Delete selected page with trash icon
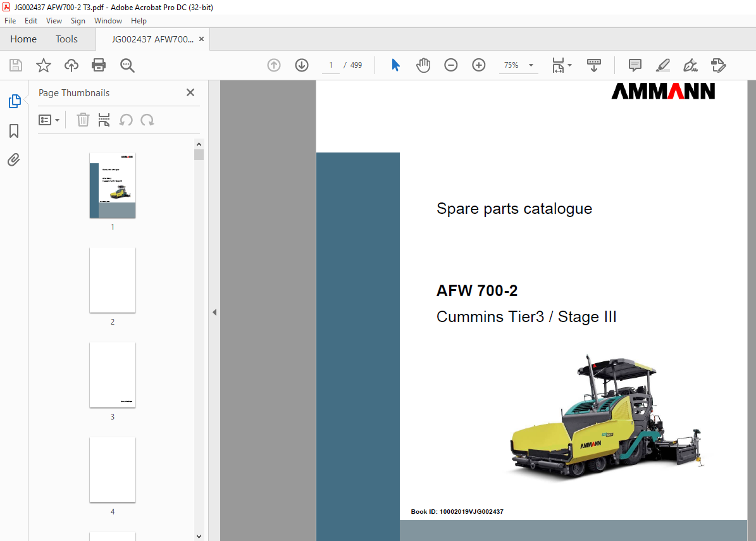 click(83, 120)
